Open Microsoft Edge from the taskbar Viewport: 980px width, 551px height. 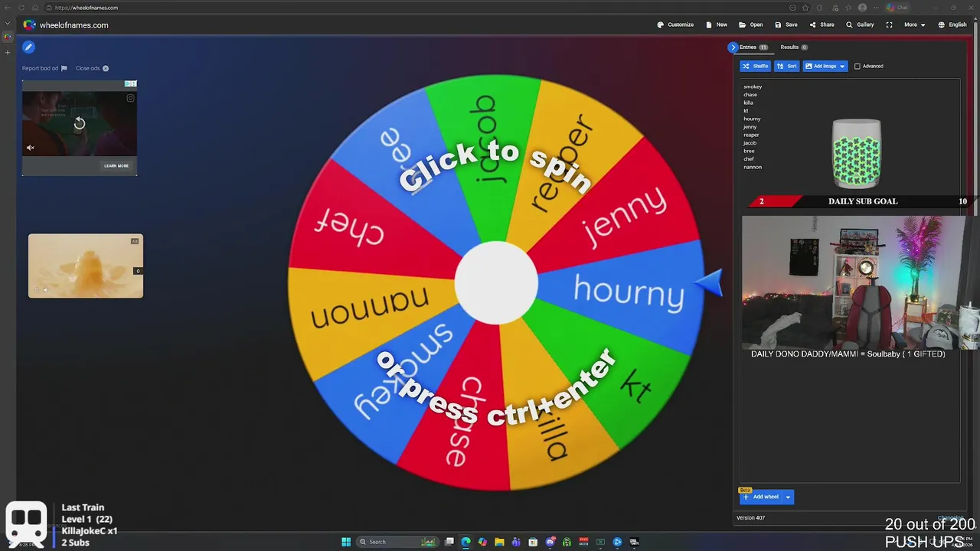[465, 542]
